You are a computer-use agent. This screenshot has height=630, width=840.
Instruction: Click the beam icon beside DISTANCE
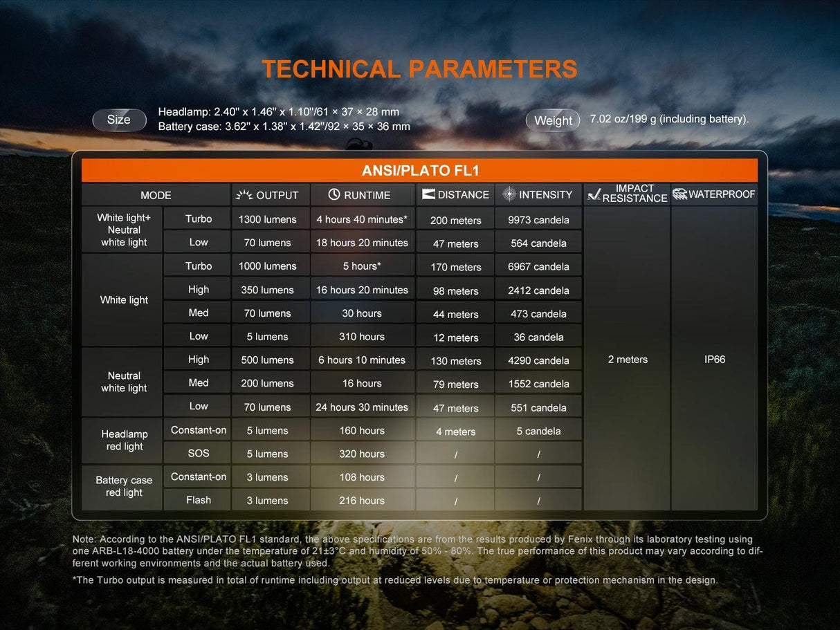coord(428,195)
